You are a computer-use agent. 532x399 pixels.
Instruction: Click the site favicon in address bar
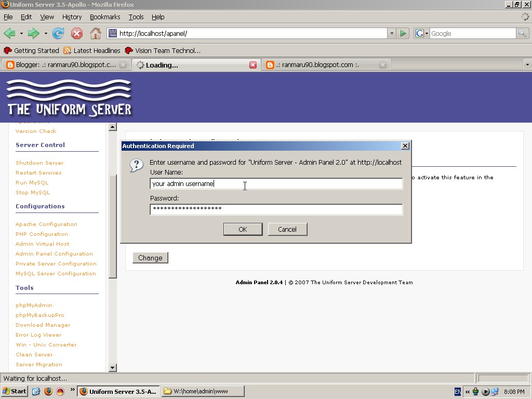[x=112, y=33]
